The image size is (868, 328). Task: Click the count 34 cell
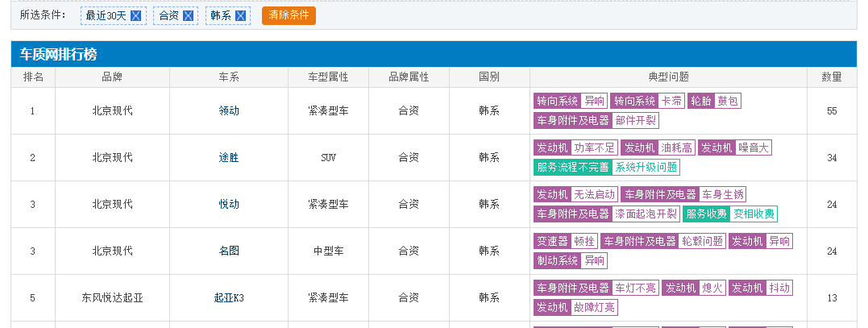832,158
